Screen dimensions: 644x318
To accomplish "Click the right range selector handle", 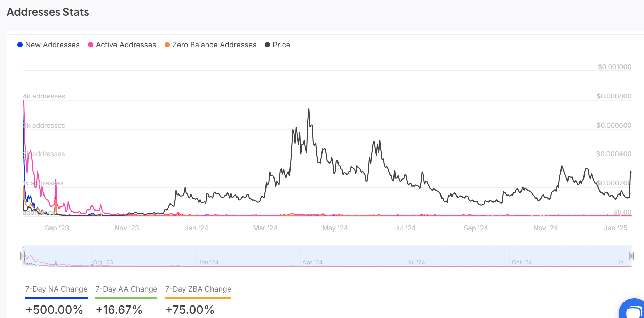I will pos(631,256).
